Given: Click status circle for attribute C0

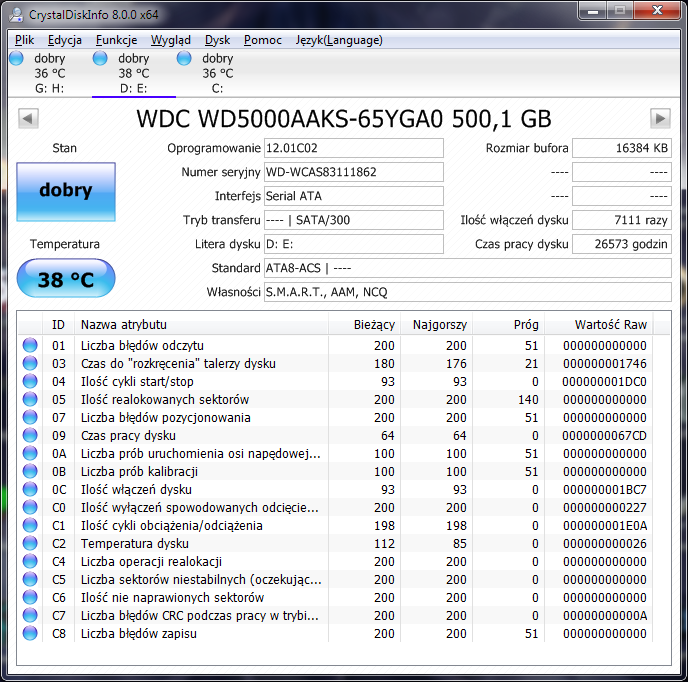Looking at the screenshot, I should [30, 507].
